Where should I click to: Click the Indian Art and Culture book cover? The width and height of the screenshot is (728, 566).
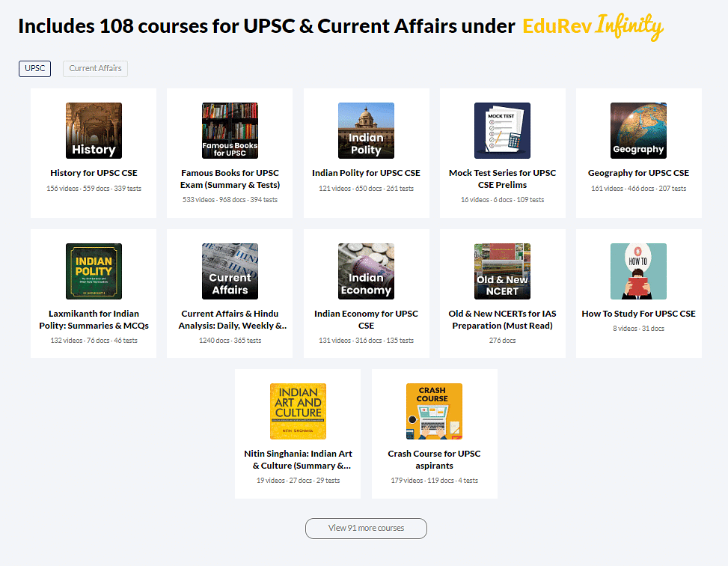(x=297, y=411)
